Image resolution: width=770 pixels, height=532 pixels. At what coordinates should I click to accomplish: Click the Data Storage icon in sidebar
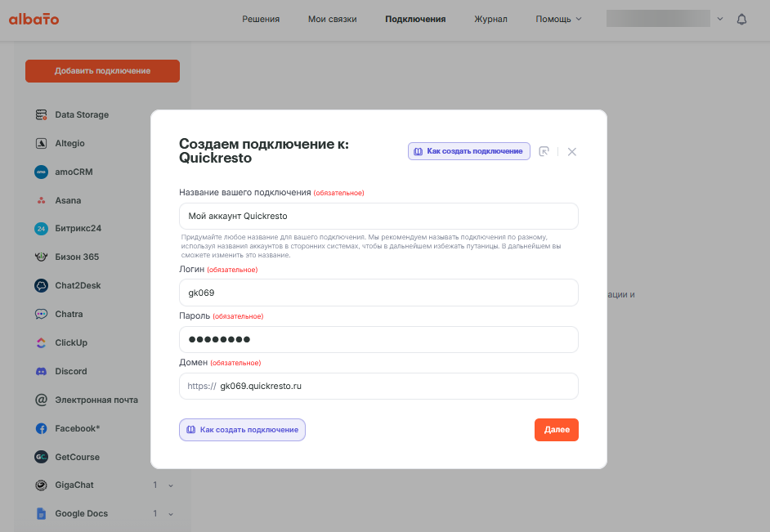[x=41, y=115]
